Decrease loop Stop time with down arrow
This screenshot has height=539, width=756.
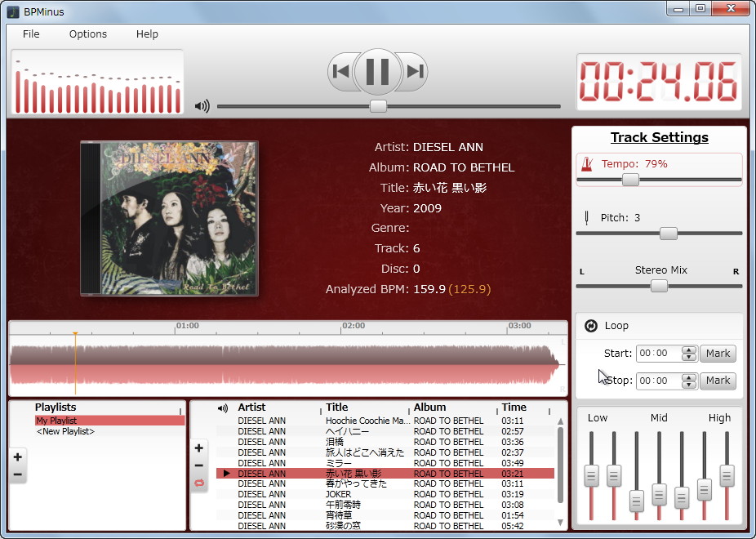(x=690, y=385)
